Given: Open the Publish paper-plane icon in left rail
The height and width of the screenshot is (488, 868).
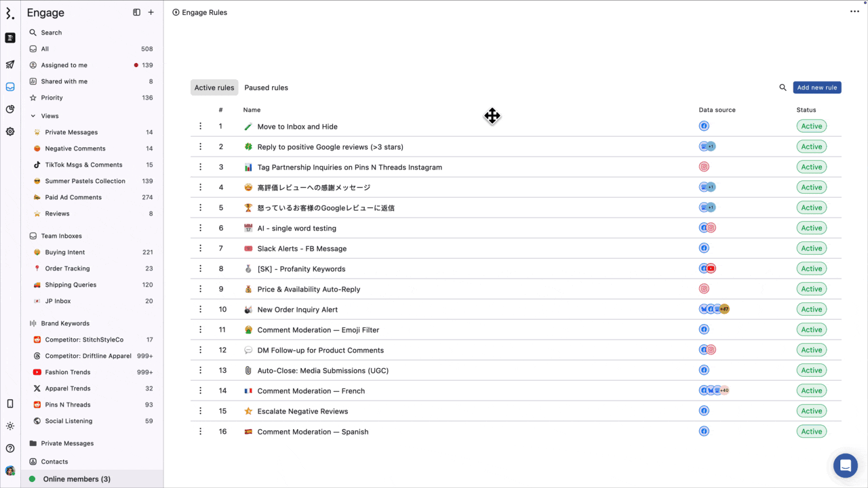Looking at the screenshot, I should pos(10,65).
